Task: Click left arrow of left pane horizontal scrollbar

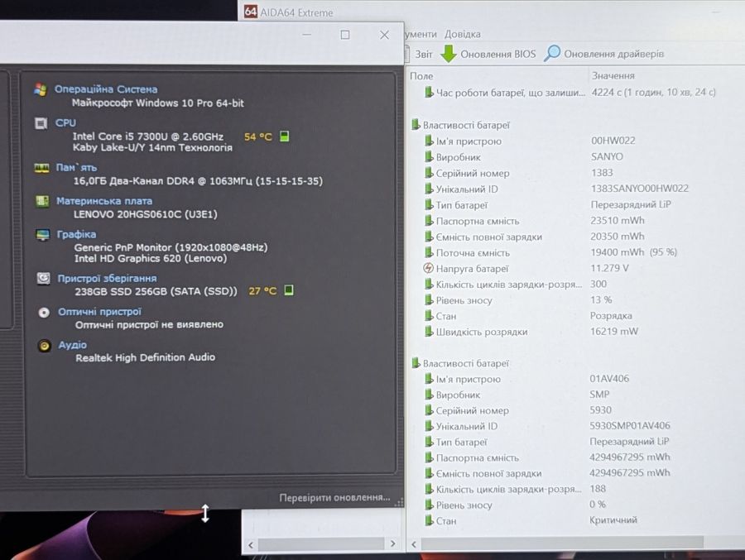Action: (251, 544)
